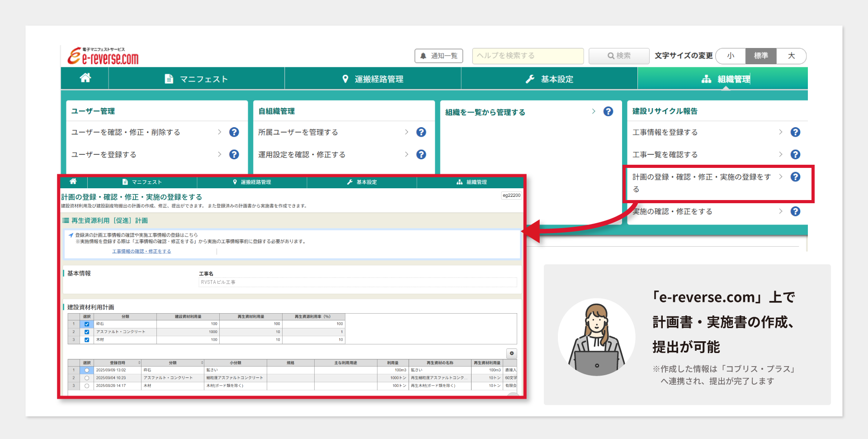Click the 1000トン usage cell
868x439 pixels.
393,378
